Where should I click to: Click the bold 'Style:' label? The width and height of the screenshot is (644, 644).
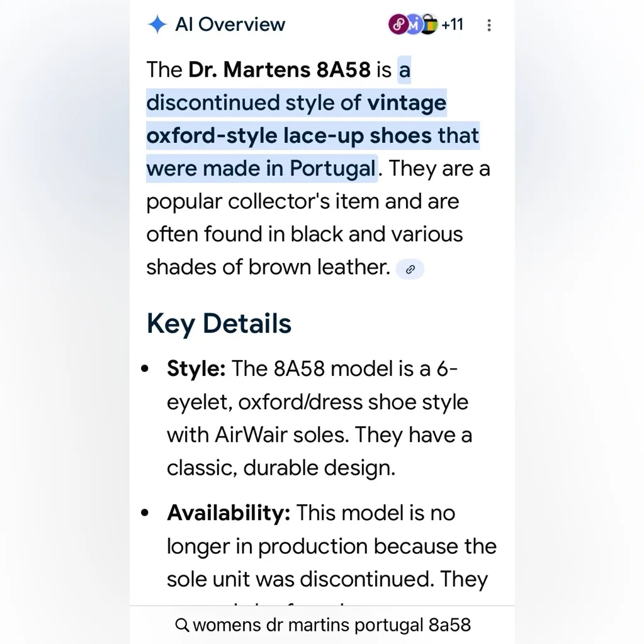[x=196, y=368]
